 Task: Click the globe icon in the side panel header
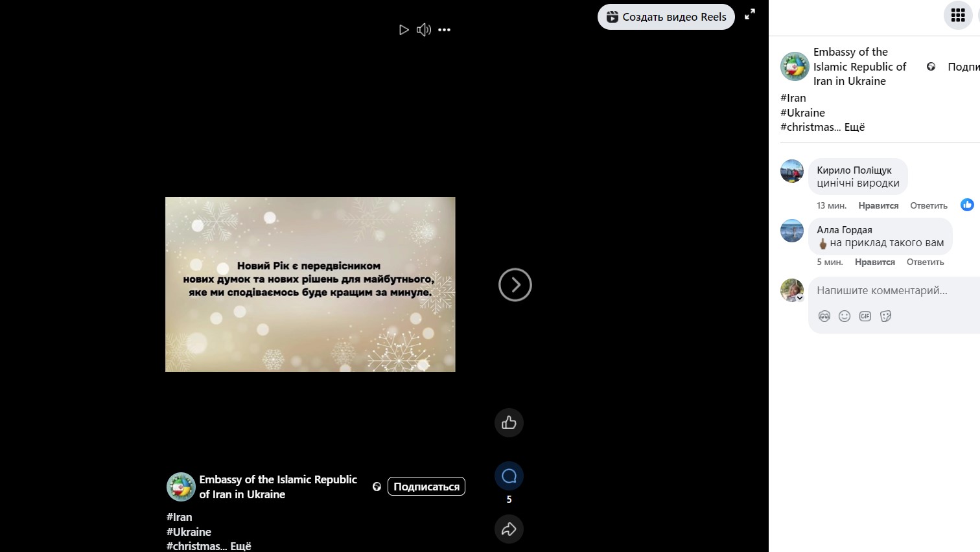pyautogui.click(x=931, y=67)
